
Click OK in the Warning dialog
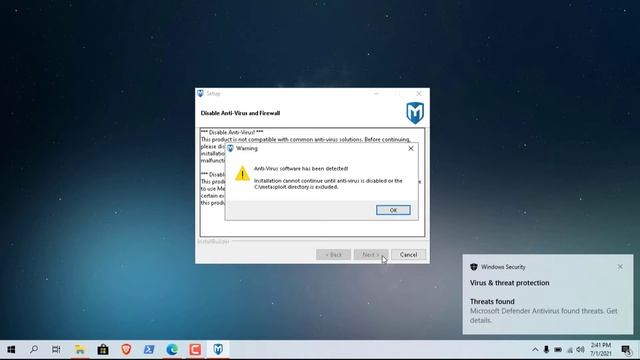click(x=393, y=210)
